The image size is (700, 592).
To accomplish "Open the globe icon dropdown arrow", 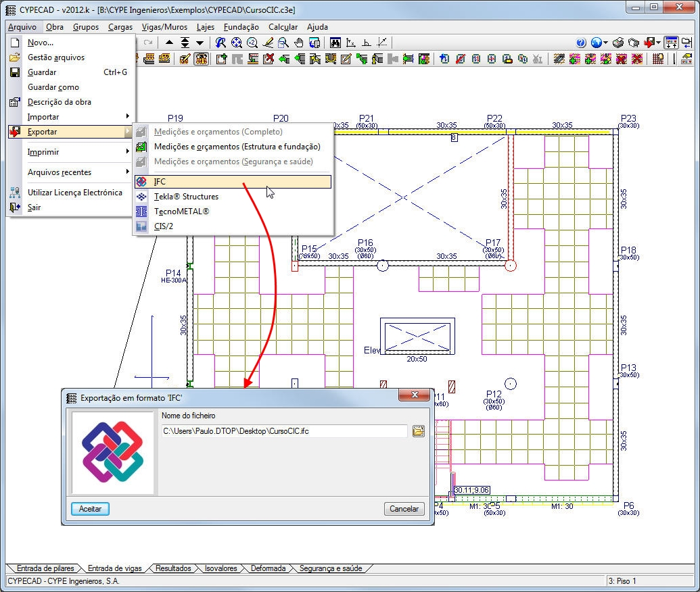I will click(605, 43).
